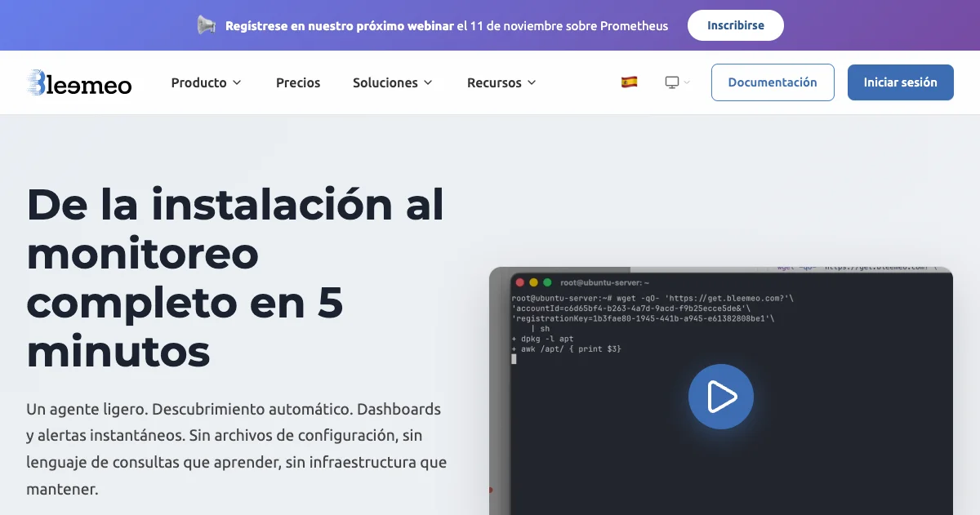Click the 'awk /apt/' terminal line
980x515 pixels.
567,349
